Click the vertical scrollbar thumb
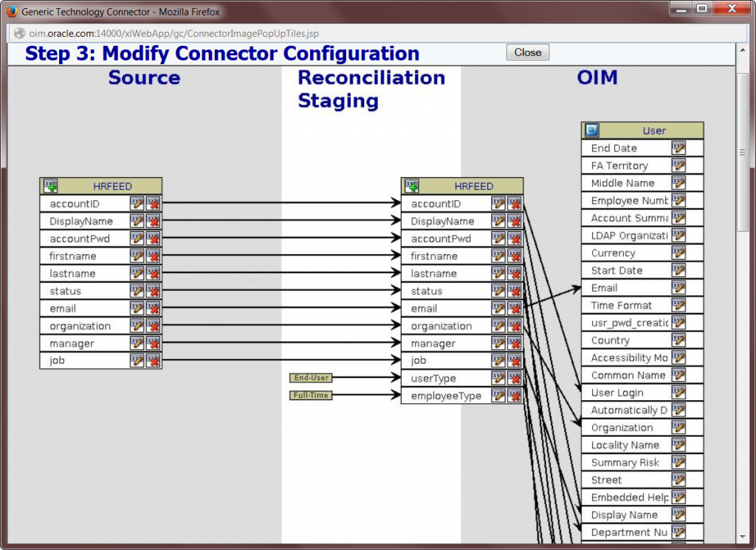 tap(742, 152)
